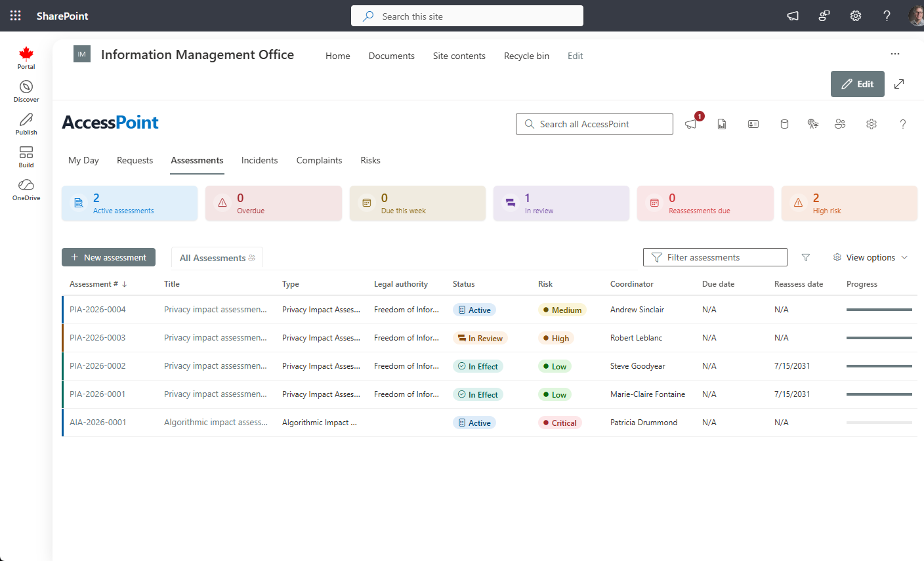
Task: Open the Overdue card
Action: 274,203
